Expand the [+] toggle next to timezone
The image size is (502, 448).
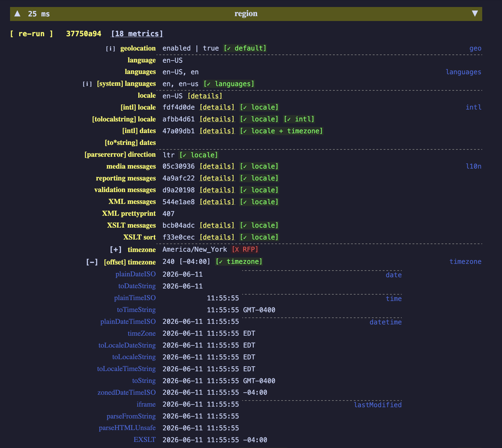coord(116,250)
